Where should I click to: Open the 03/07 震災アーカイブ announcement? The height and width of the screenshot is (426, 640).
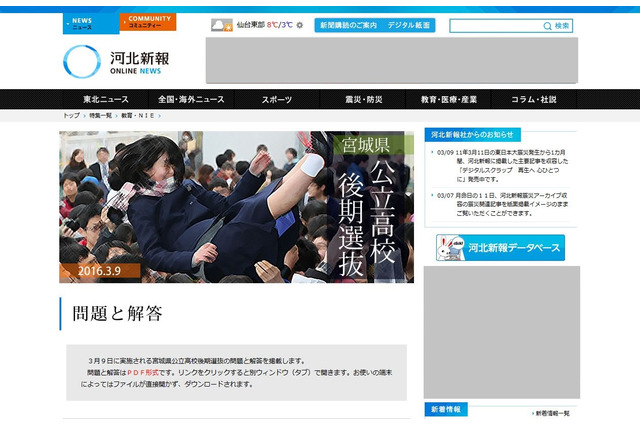click(x=501, y=204)
